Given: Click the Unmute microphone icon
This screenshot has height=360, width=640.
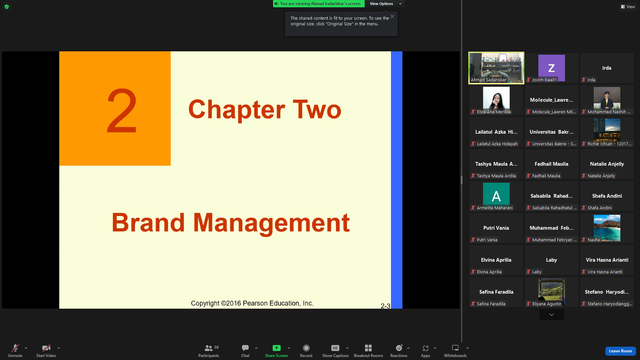Looking at the screenshot, I should tap(15, 348).
